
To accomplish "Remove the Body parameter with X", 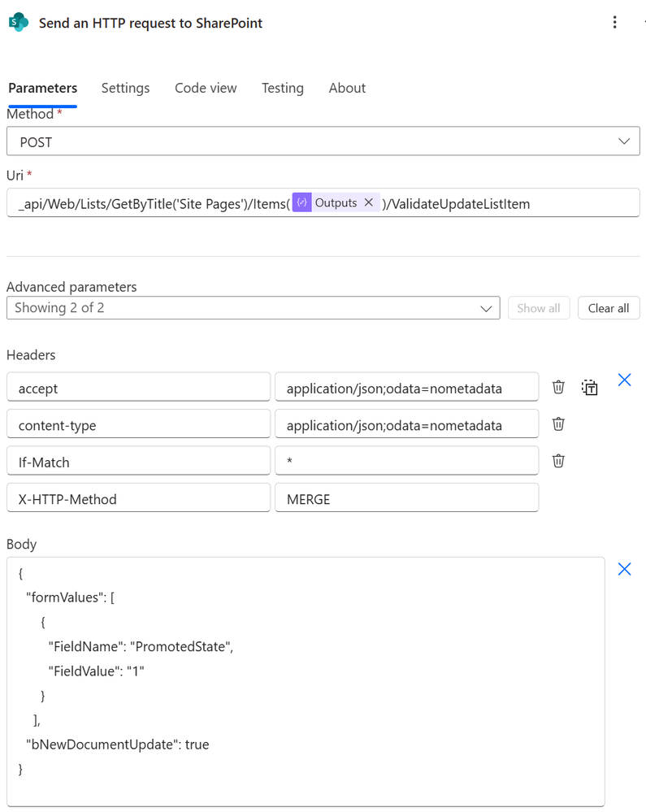I will click(624, 569).
